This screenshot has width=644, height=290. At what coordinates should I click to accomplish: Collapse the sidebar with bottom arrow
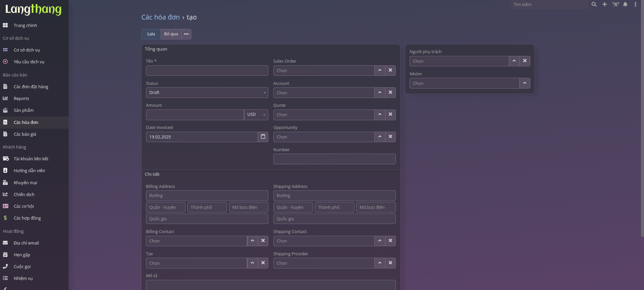[x=5, y=288]
